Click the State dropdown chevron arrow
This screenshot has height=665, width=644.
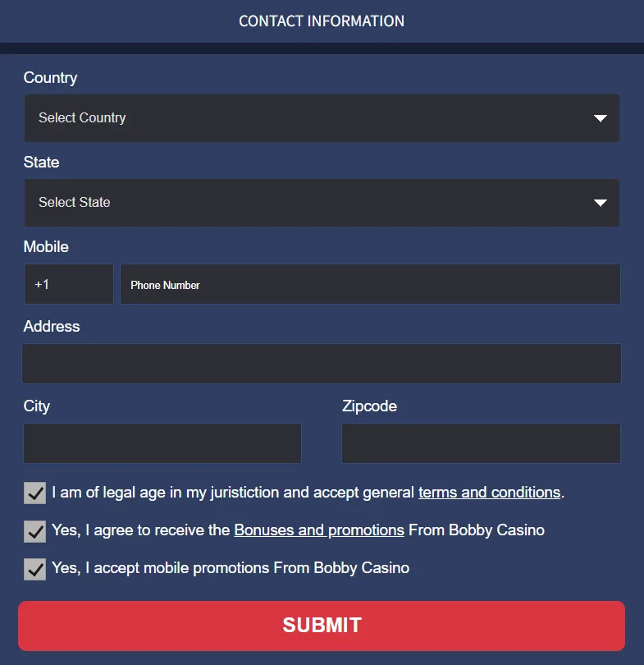pyautogui.click(x=600, y=202)
